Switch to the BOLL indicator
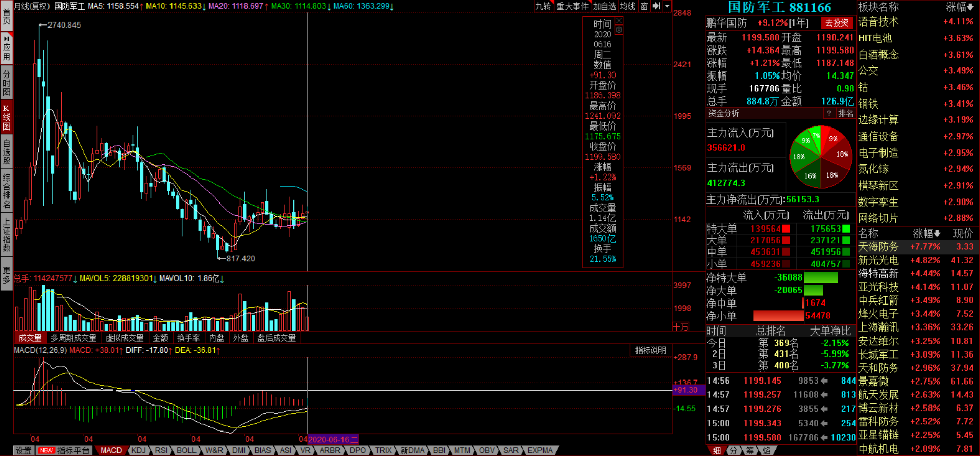Image resolution: width=980 pixels, height=456 pixels. point(186,450)
